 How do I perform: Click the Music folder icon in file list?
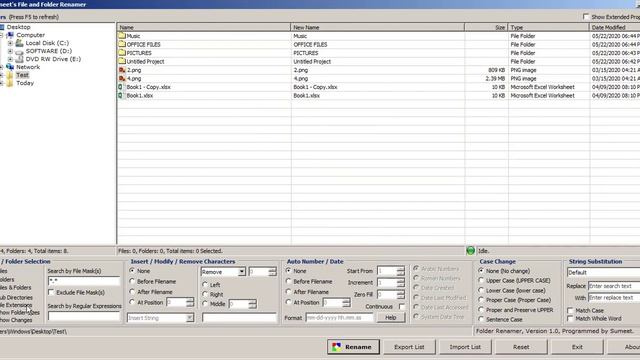122,36
